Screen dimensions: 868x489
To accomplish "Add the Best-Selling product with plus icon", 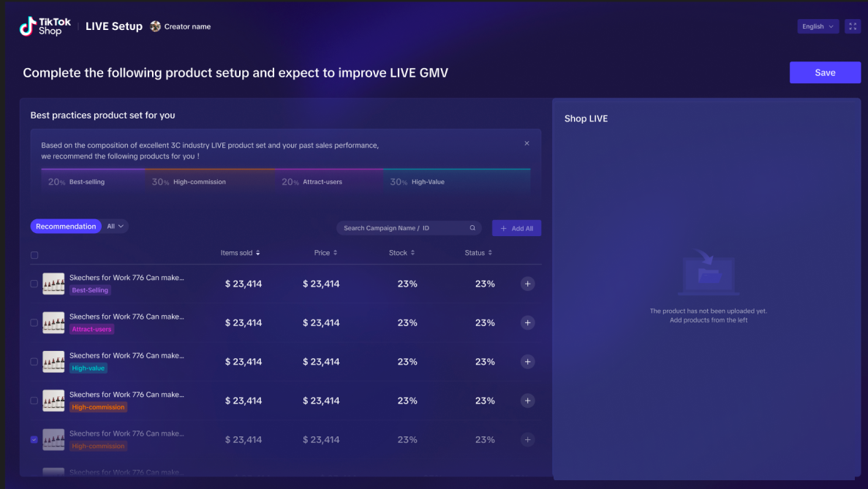I will [x=527, y=284].
